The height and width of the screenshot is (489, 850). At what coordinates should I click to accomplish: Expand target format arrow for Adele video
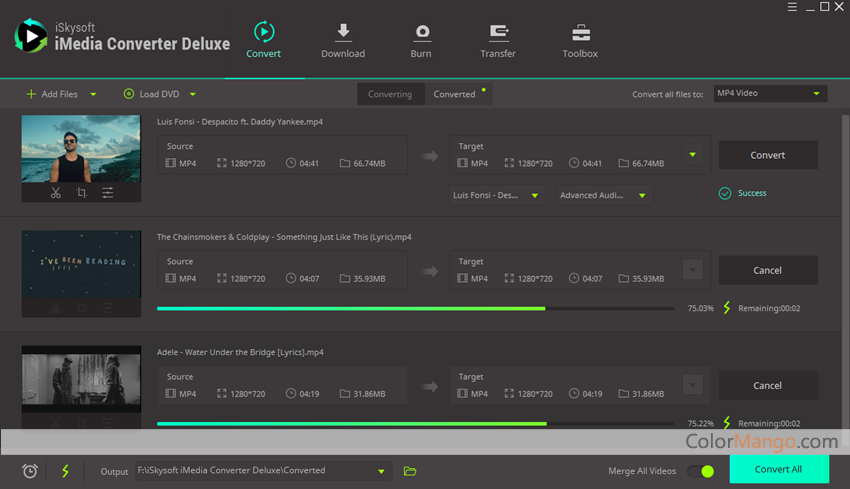coord(692,385)
